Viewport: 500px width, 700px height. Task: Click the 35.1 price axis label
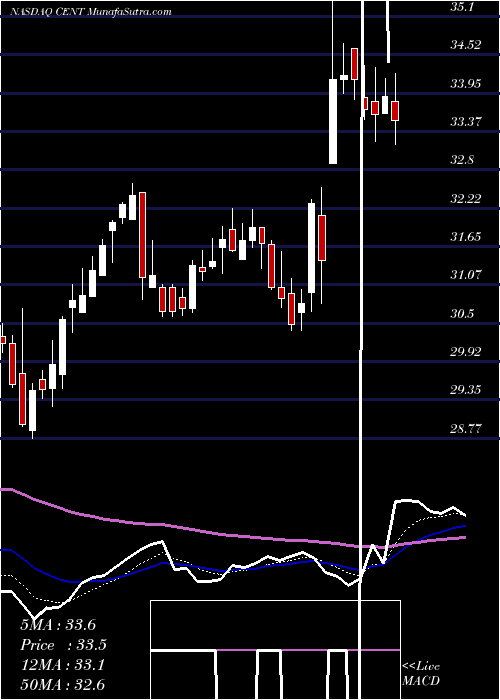(464, 7)
